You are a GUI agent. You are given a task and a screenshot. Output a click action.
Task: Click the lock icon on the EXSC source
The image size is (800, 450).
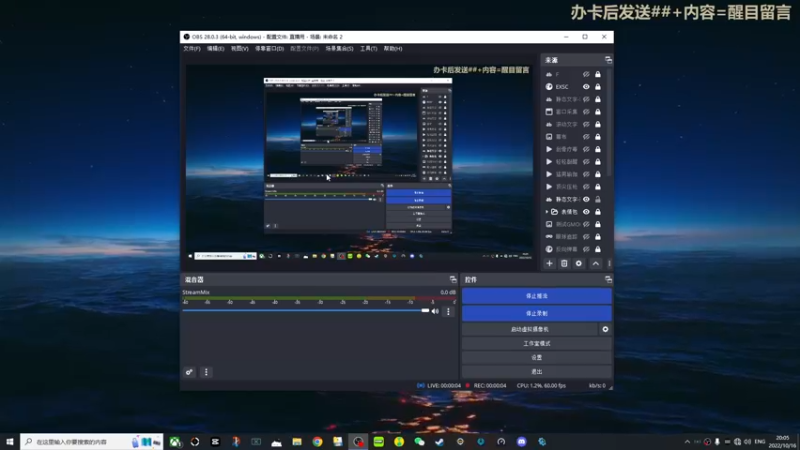[597, 87]
